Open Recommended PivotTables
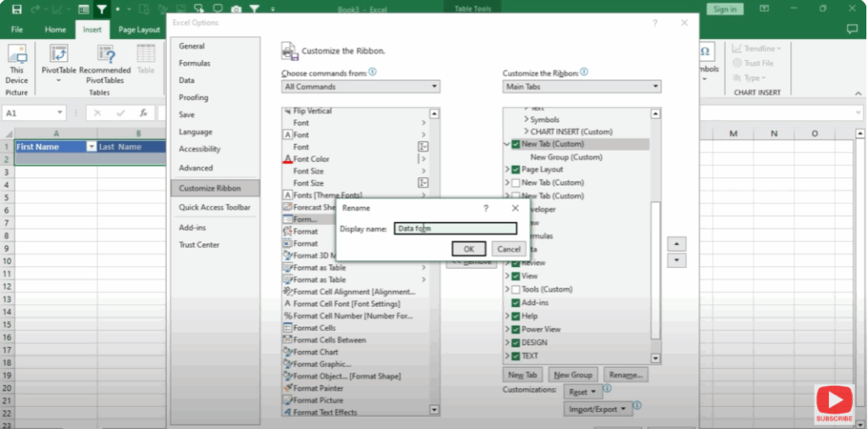The height and width of the screenshot is (429, 868). point(105,65)
